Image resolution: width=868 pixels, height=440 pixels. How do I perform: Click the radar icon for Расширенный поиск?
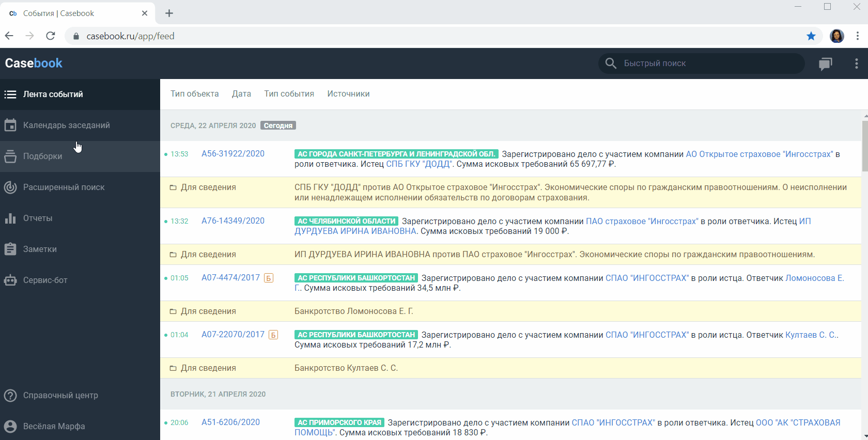coord(10,187)
